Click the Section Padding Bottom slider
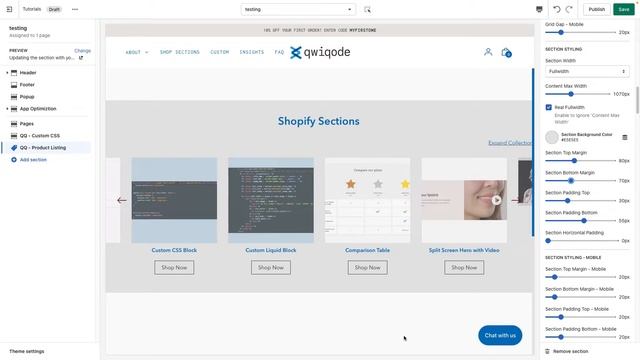Viewport: 640px width, 360px height. [x=580, y=220]
